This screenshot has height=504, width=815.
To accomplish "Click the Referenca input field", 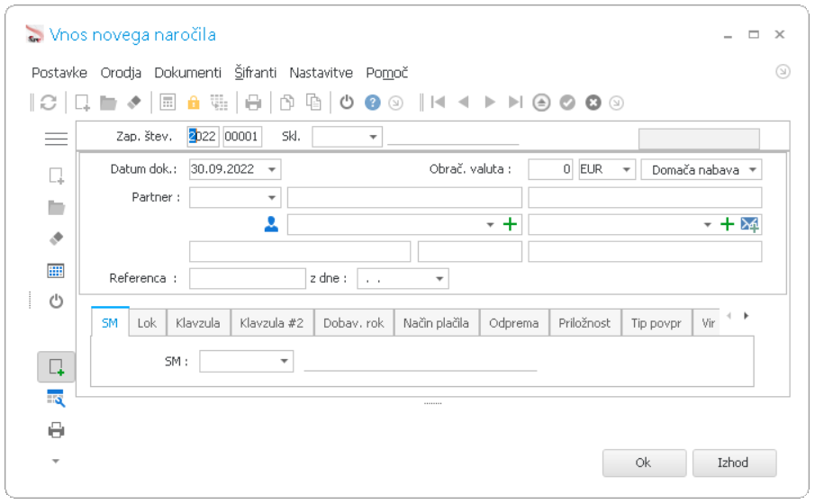I will pos(248,278).
